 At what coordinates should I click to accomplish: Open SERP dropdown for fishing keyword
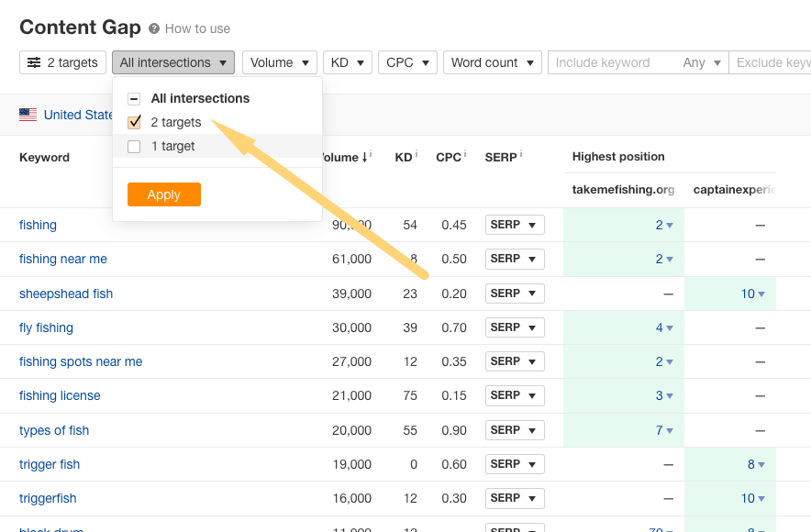[515, 225]
